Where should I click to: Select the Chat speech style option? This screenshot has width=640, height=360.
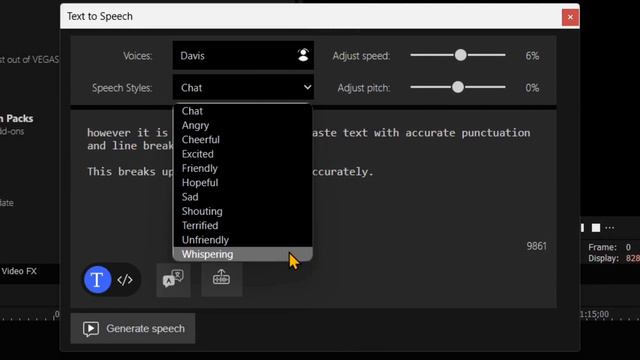coord(243,111)
